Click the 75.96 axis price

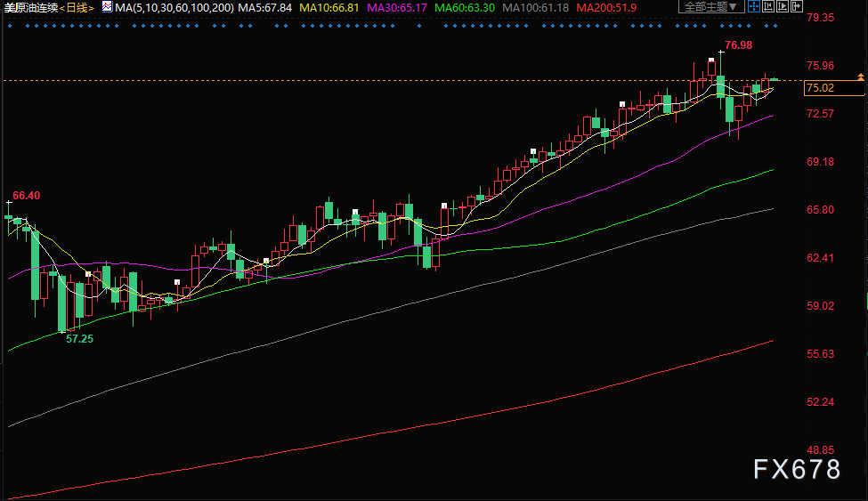[821, 66]
